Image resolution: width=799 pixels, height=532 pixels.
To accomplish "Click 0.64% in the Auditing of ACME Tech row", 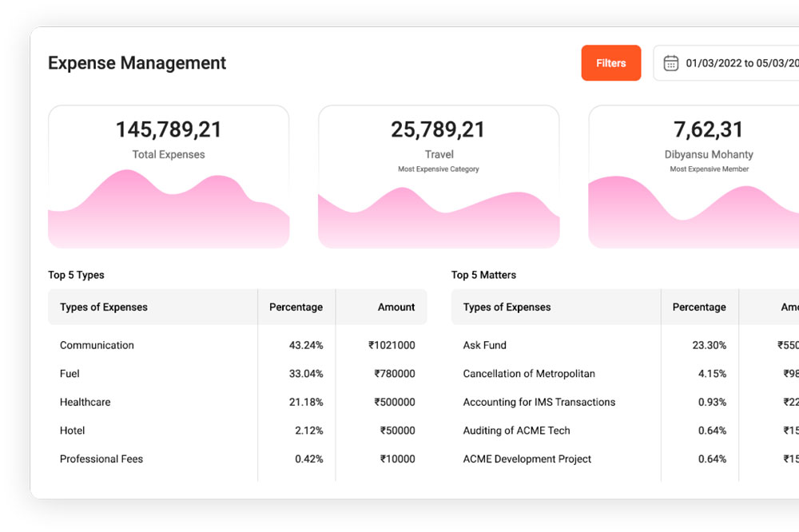I will click(713, 431).
